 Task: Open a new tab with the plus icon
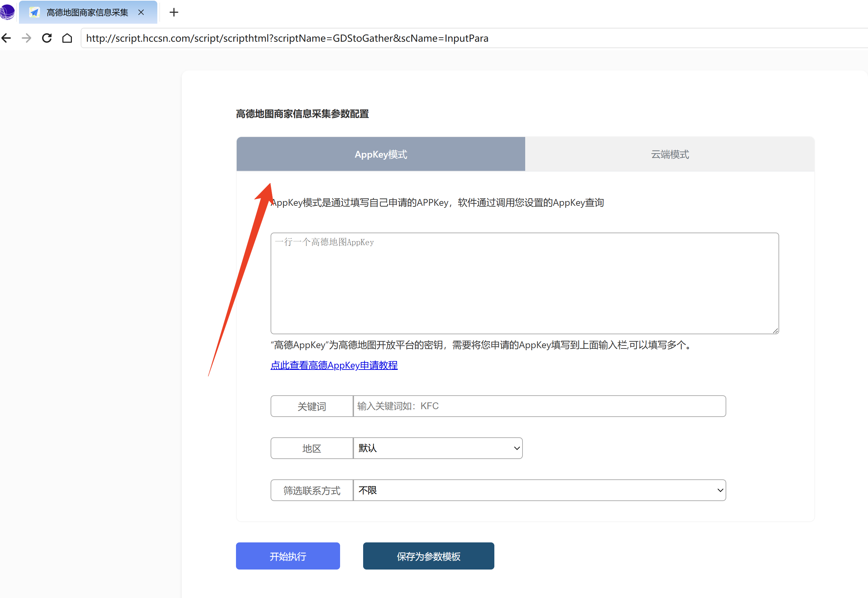point(174,12)
